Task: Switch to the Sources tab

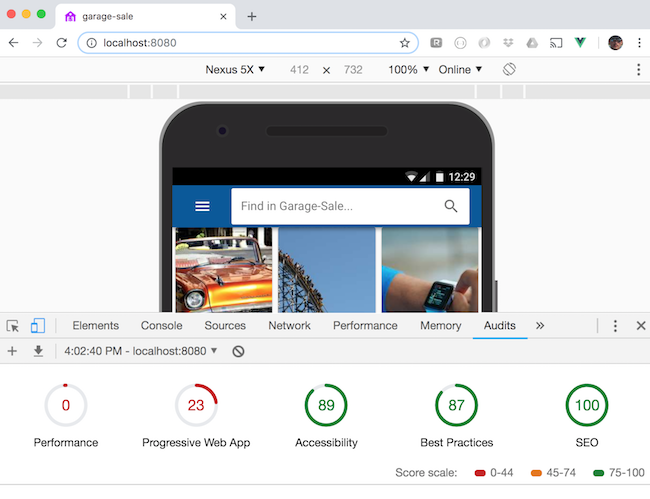Action: click(225, 326)
